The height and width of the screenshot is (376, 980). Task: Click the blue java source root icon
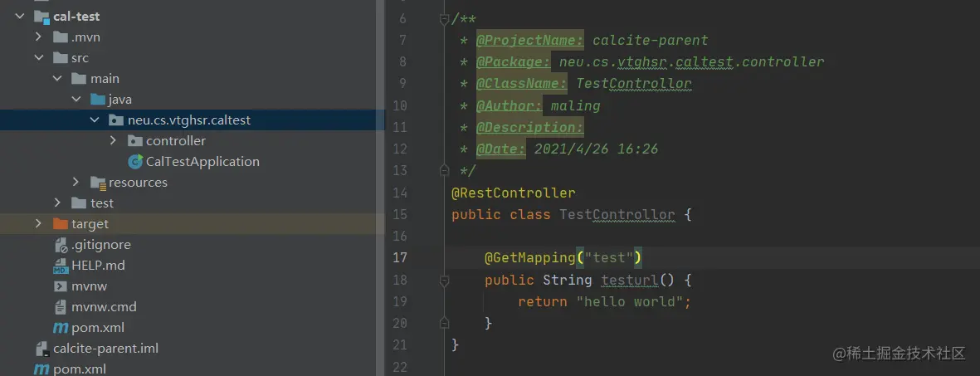[x=97, y=99]
